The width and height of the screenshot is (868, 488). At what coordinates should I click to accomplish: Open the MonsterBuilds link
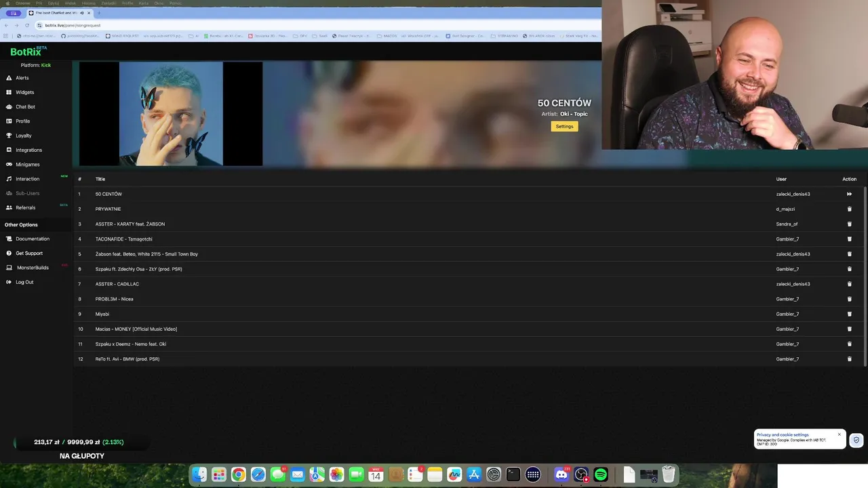(32, 268)
